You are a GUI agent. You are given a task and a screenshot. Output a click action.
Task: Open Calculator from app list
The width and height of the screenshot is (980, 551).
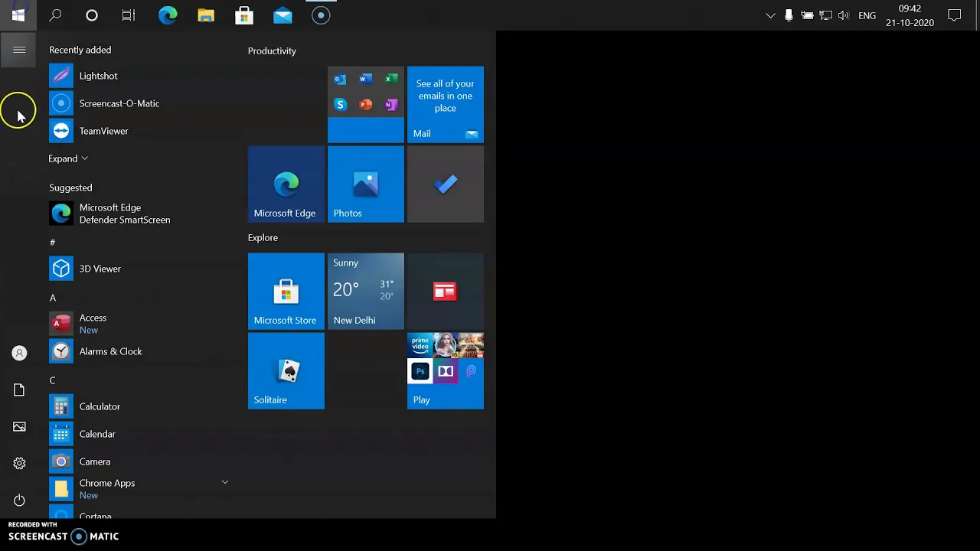pyautogui.click(x=138, y=406)
